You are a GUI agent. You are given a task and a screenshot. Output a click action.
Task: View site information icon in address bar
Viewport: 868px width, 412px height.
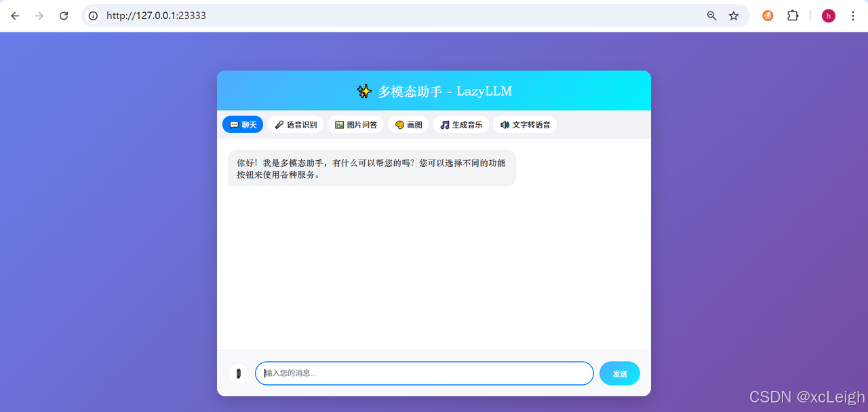click(x=94, y=16)
